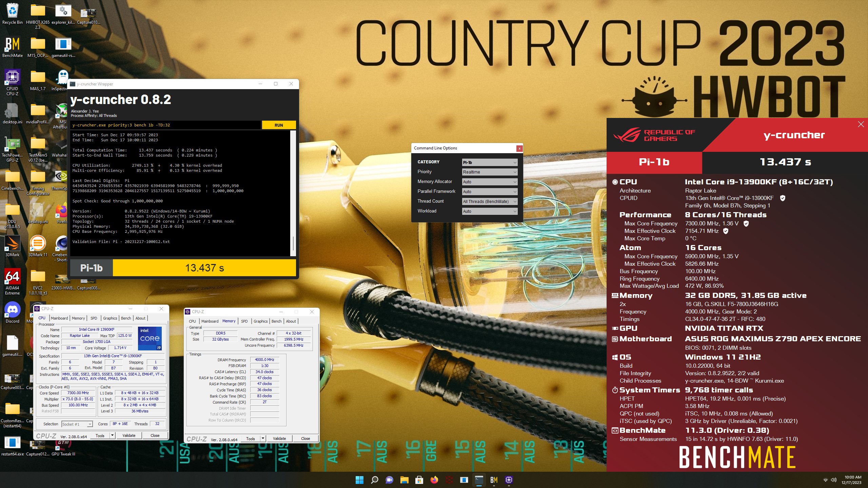
Task: Open Timing Configurator folder icon
Action: point(38,182)
